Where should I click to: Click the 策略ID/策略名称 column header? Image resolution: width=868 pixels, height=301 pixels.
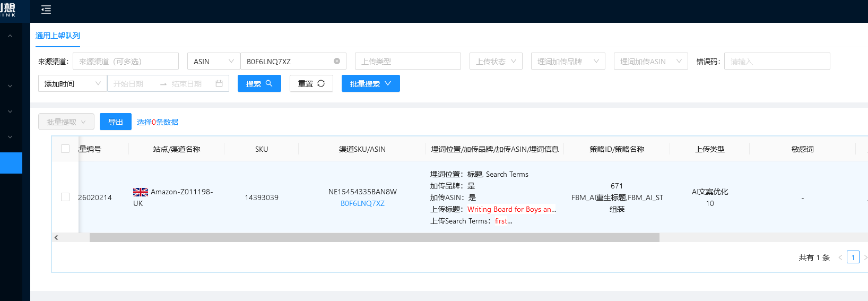[617, 149]
